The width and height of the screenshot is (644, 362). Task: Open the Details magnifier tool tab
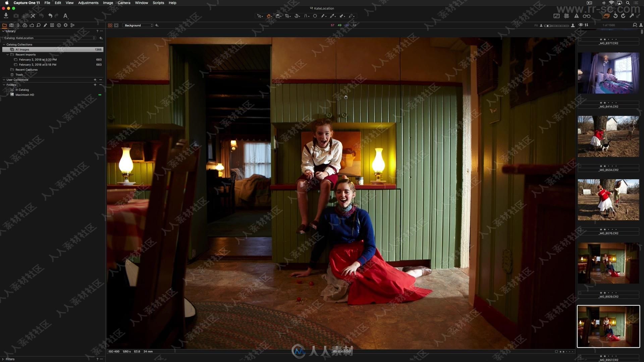pyautogui.click(x=39, y=25)
